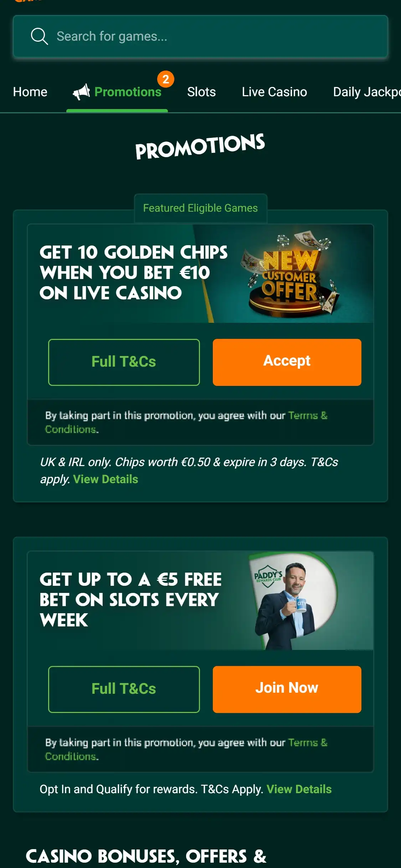View Details of UK & IRL chips offer
Image resolution: width=401 pixels, height=868 pixels.
(106, 479)
